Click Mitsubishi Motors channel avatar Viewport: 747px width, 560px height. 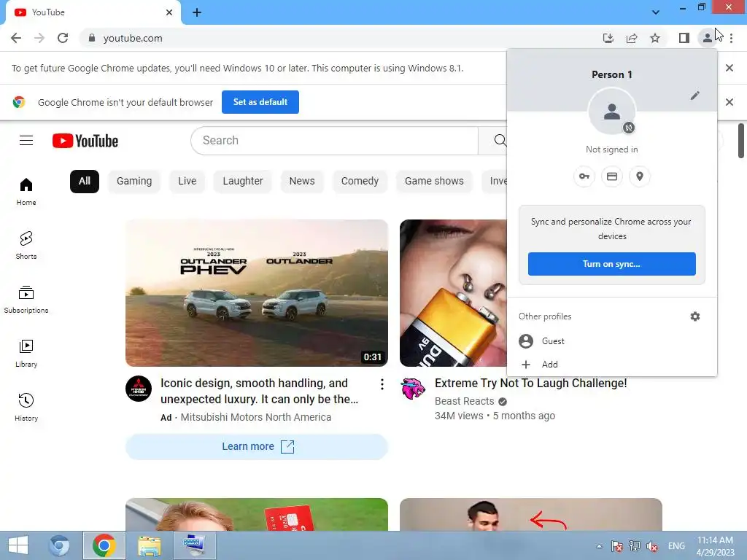(x=139, y=389)
